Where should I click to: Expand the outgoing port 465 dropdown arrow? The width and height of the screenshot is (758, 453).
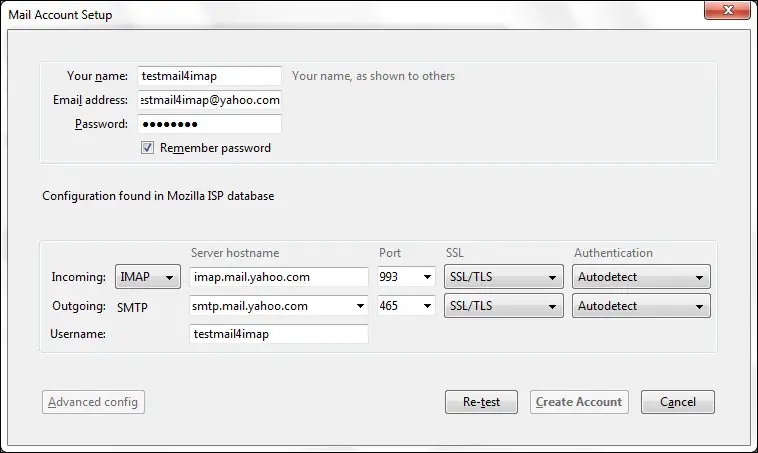(x=427, y=306)
